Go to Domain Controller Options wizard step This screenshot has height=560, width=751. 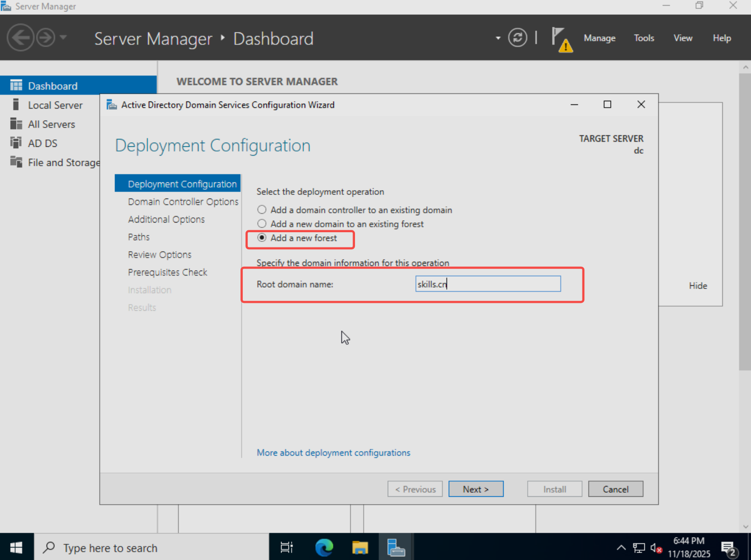183,202
